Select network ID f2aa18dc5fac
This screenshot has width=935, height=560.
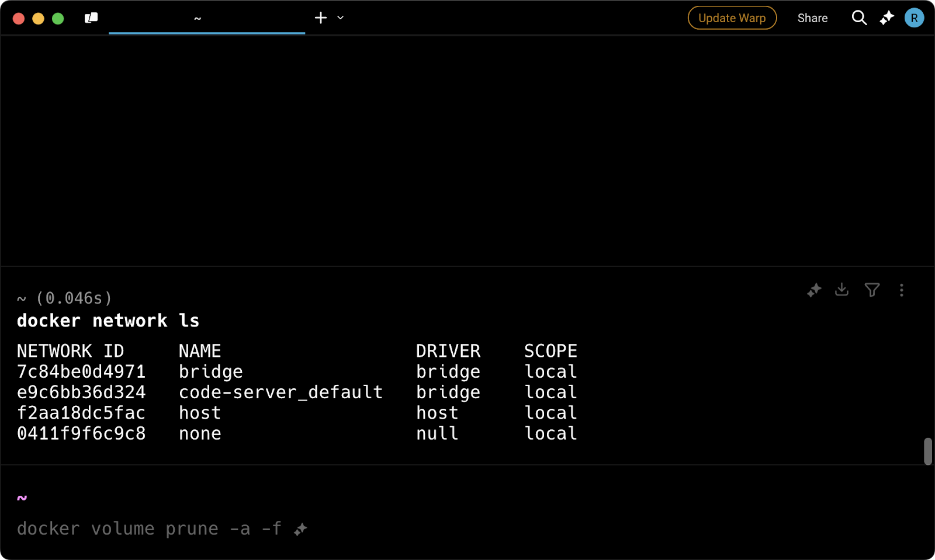coord(81,413)
